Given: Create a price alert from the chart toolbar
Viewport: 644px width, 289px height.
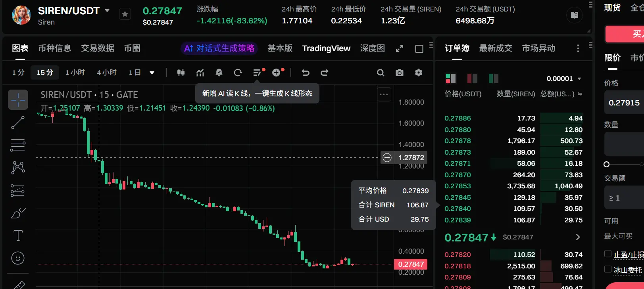Looking at the screenshot, I should pyautogui.click(x=219, y=73).
